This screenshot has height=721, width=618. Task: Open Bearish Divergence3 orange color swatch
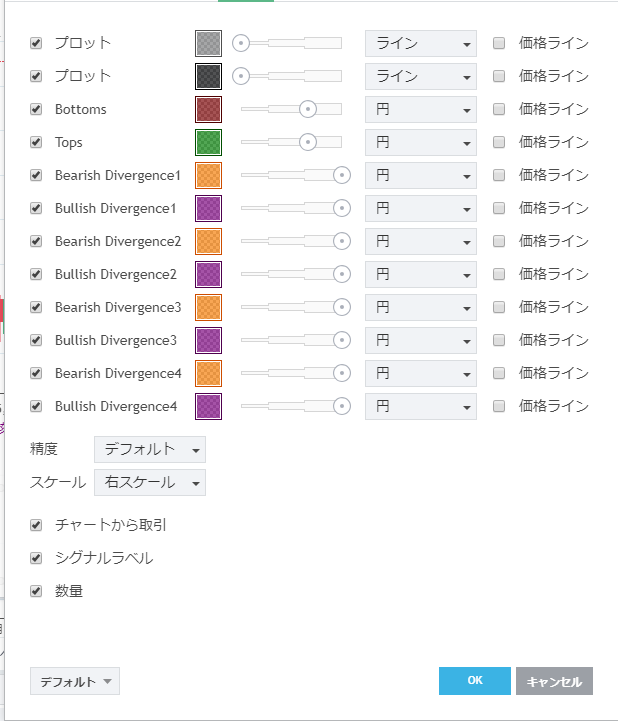(x=208, y=307)
